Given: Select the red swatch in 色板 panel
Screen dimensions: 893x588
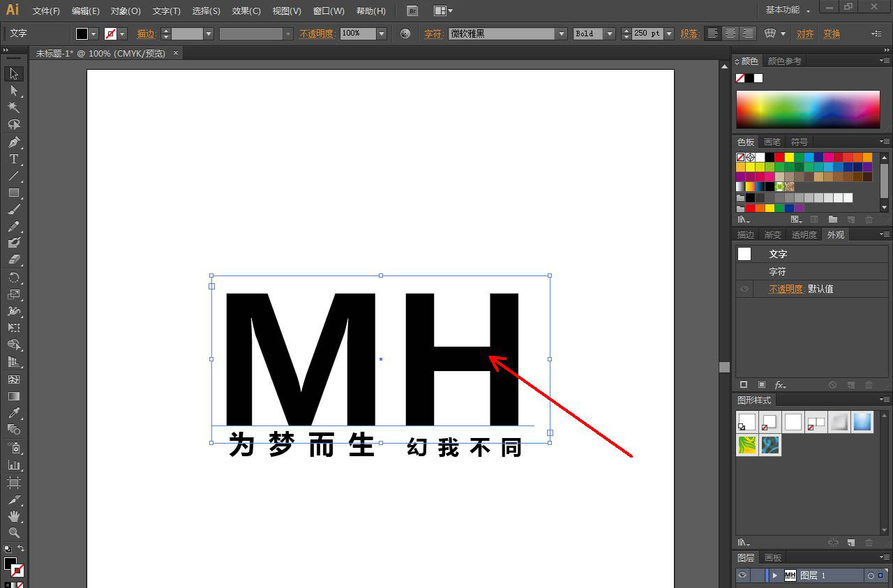Looking at the screenshot, I should (x=779, y=158).
